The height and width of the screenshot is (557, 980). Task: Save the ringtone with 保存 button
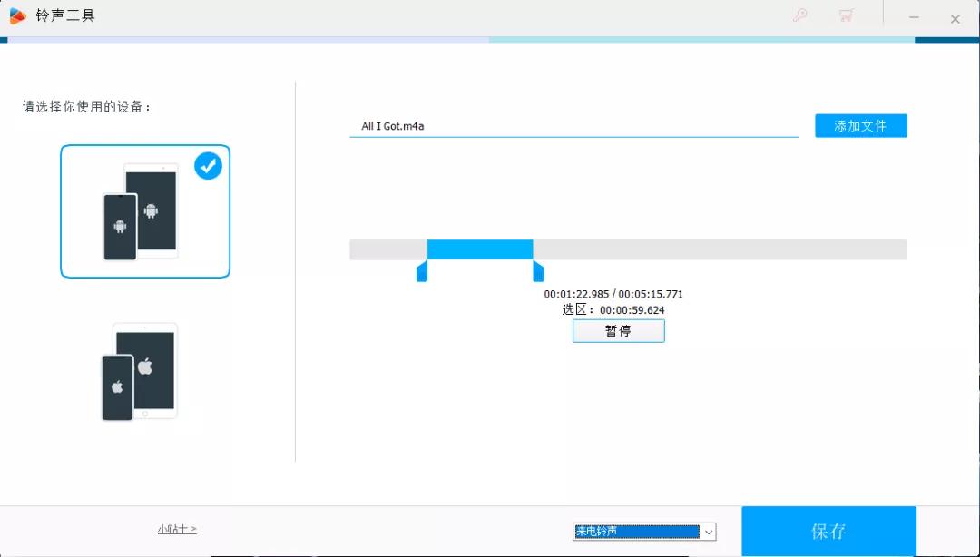click(x=828, y=531)
